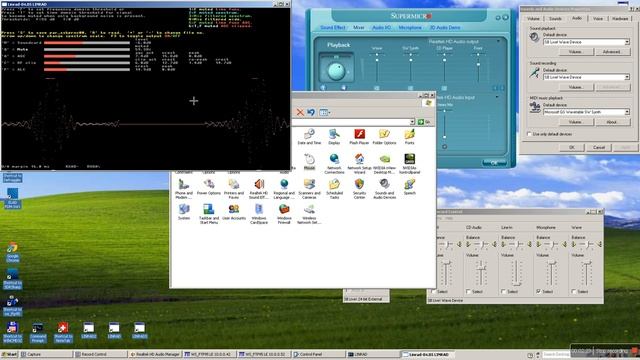Switch to Voice tab in audio properties
This screenshot has height=360, width=640.
[598, 19]
